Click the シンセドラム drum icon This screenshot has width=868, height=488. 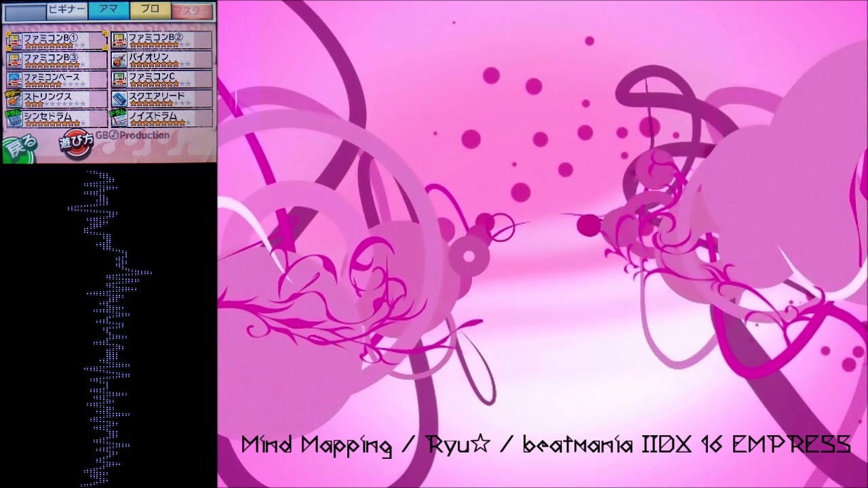pos(14,118)
